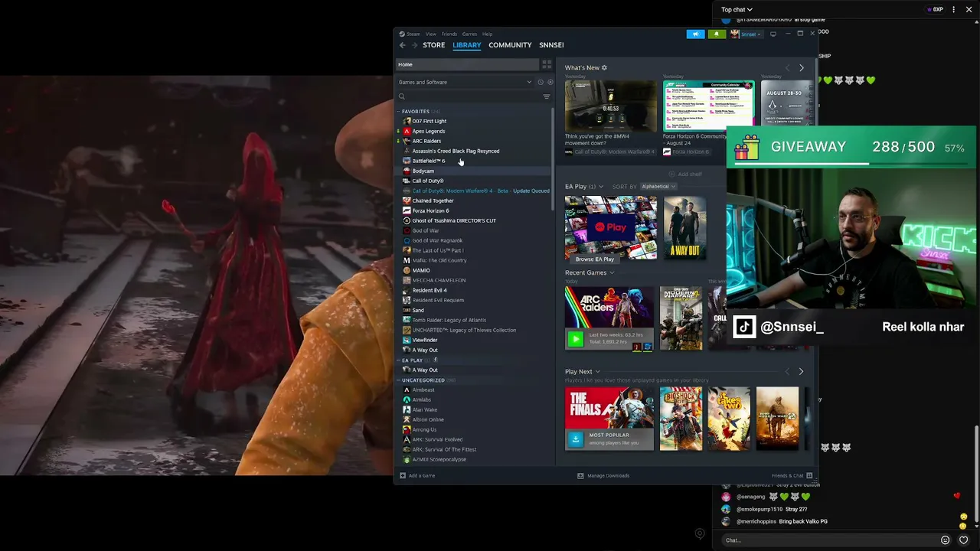Toggle sort by recent clock icon
This screenshot has width=980, height=551.
[540, 82]
